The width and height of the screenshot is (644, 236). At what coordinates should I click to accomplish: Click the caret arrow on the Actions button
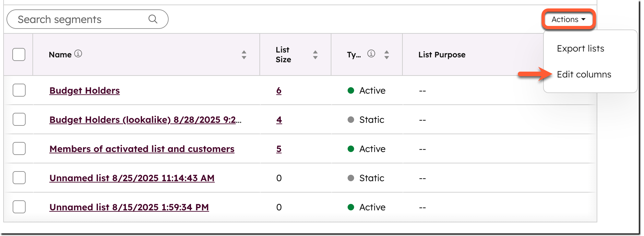[584, 19]
